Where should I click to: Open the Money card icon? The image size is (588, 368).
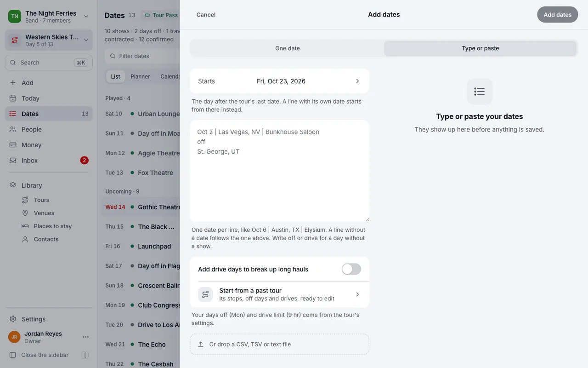click(13, 145)
